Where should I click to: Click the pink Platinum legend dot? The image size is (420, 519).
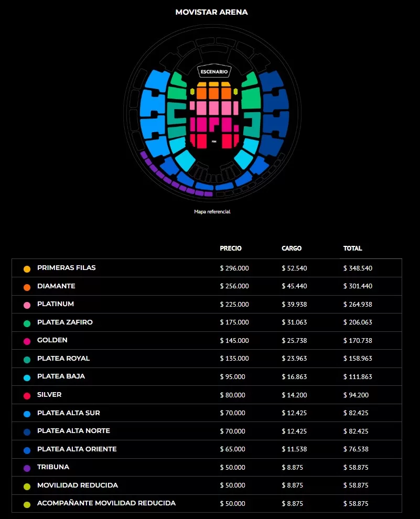point(27,305)
